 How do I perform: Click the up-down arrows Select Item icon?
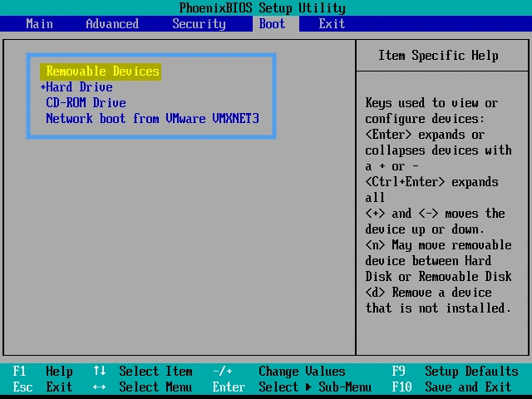100,371
